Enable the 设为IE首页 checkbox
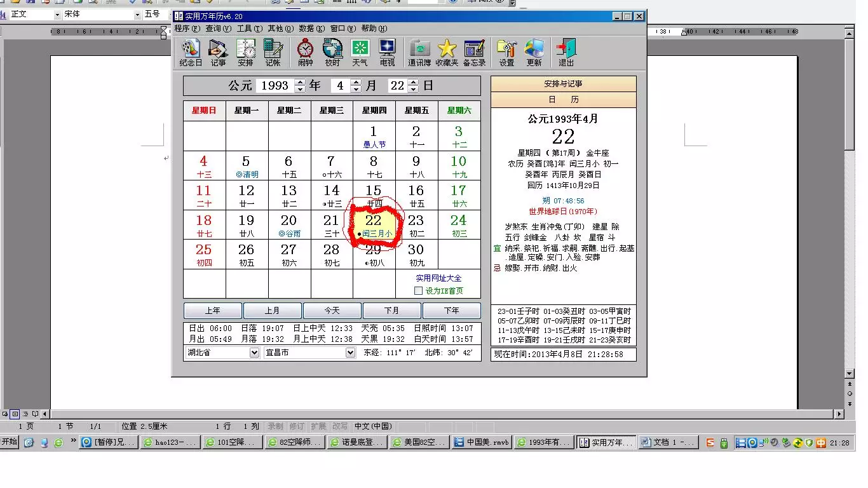Image resolution: width=868 pixels, height=488 pixels. point(418,290)
